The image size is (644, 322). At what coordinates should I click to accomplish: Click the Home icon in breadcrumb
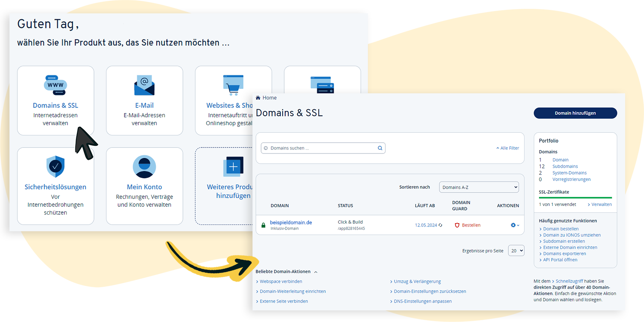pos(258,98)
